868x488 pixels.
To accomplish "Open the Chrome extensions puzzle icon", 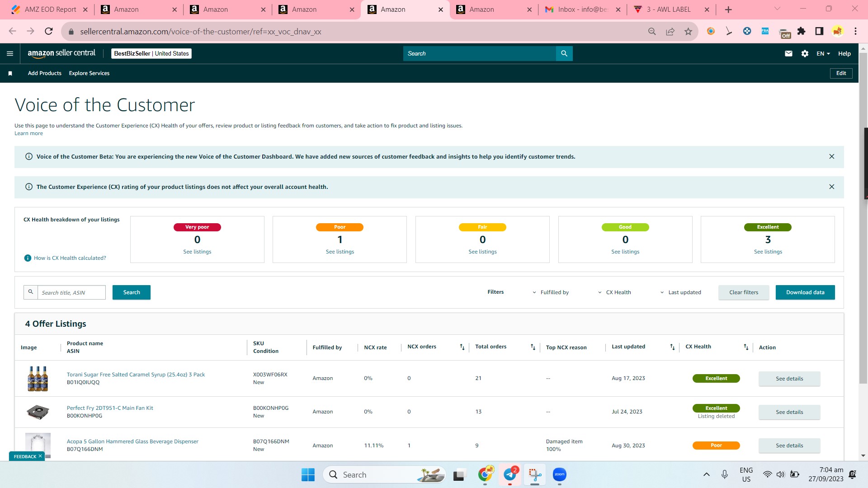I will [x=802, y=31].
